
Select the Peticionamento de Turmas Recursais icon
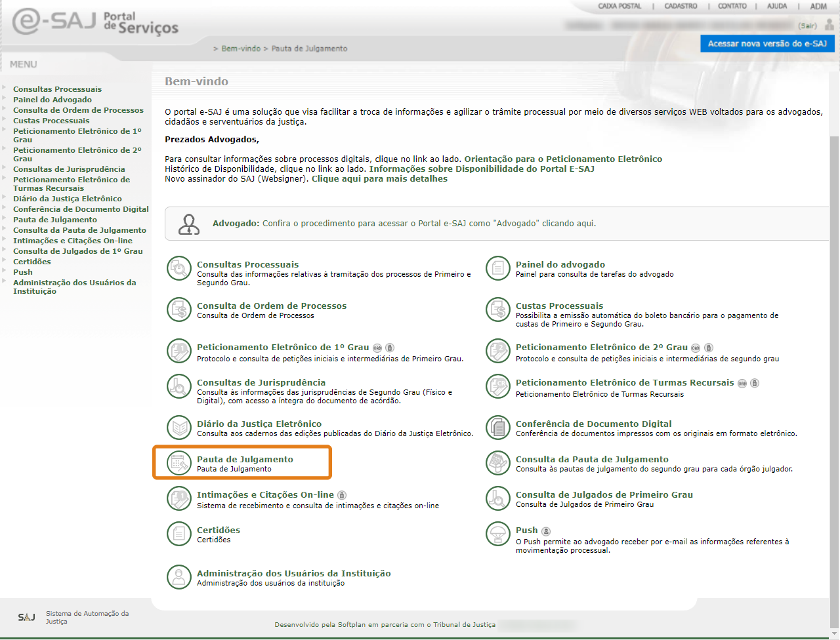[x=498, y=386]
